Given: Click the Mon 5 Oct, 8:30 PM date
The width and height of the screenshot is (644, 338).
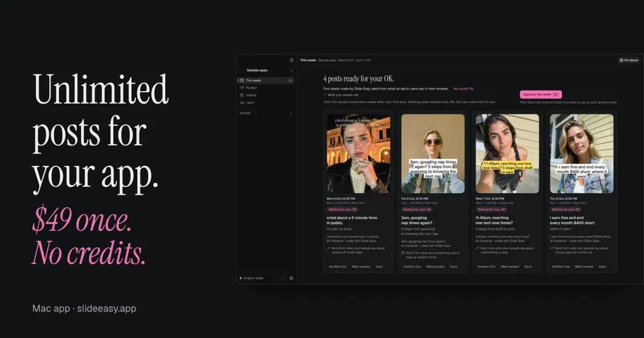Looking at the screenshot, I should coord(340,199).
